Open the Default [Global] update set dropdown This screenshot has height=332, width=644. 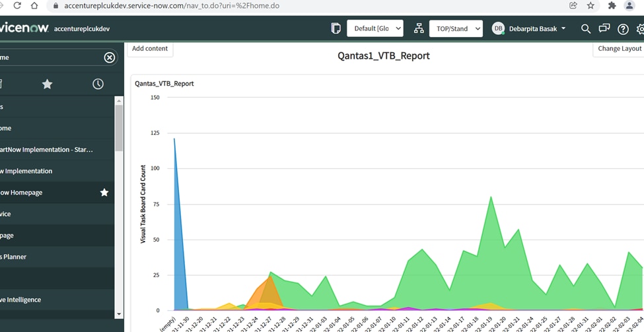[375, 28]
